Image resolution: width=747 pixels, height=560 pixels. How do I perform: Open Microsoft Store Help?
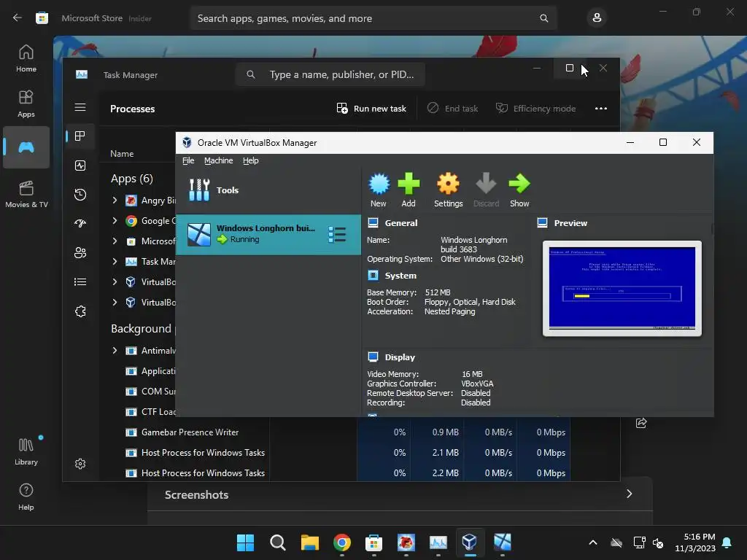point(26,497)
